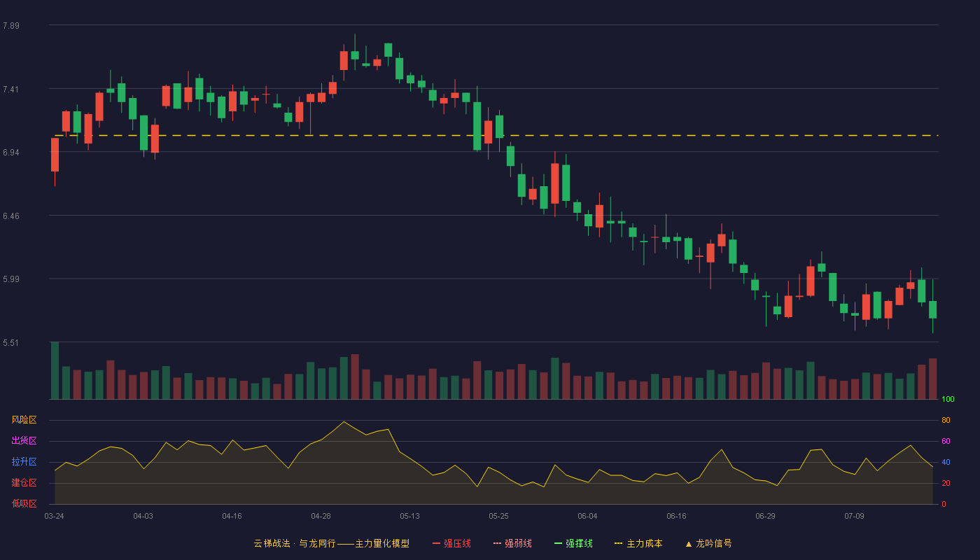Screen dimensions: 980x560
Task: Click the red 20 indicator axis value
Action: pyautogui.click(x=946, y=484)
